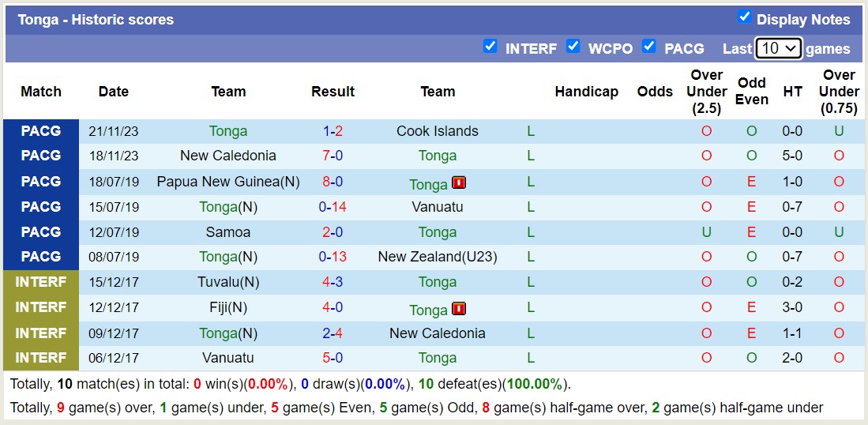Image resolution: width=868 pixels, height=425 pixels.
Task: Open Cook Islands team link
Action: coord(437,131)
